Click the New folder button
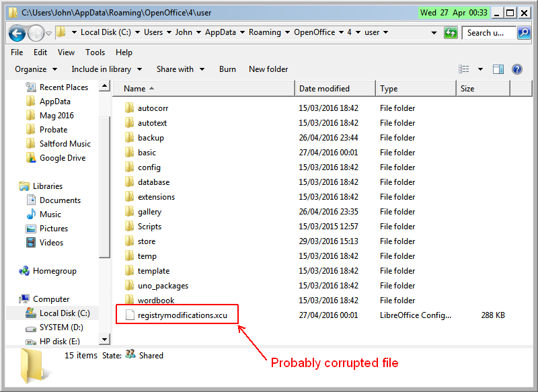Screen dimensions: 538x392 (268, 69)
